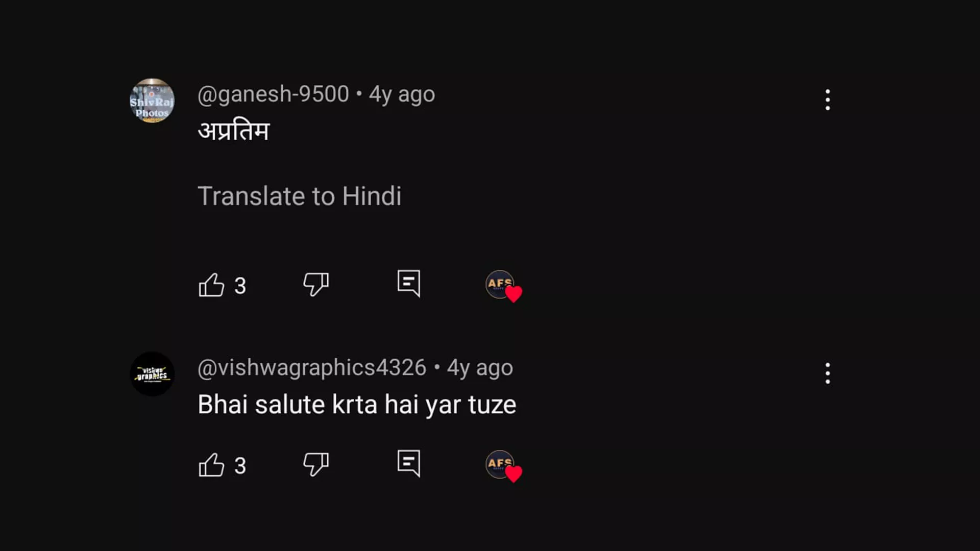Click Translate to Hindi
Image resolution: width=980 pixels, height=551 pixels.
(x=299, y=196)
